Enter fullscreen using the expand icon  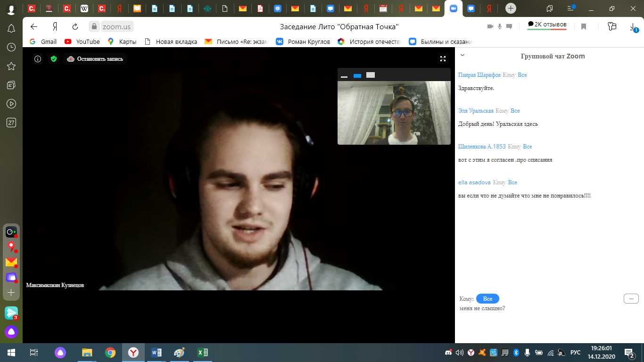[x=443, y=59]
